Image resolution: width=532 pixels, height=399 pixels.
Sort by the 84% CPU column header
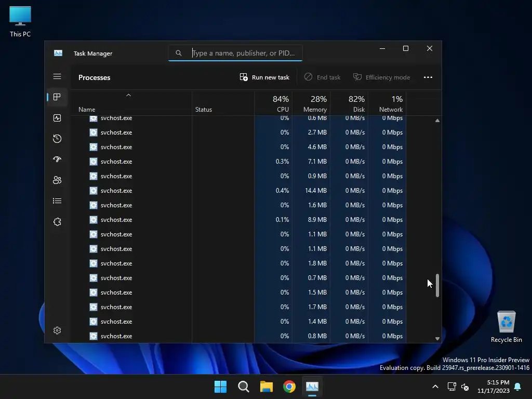tap(273, 103)
